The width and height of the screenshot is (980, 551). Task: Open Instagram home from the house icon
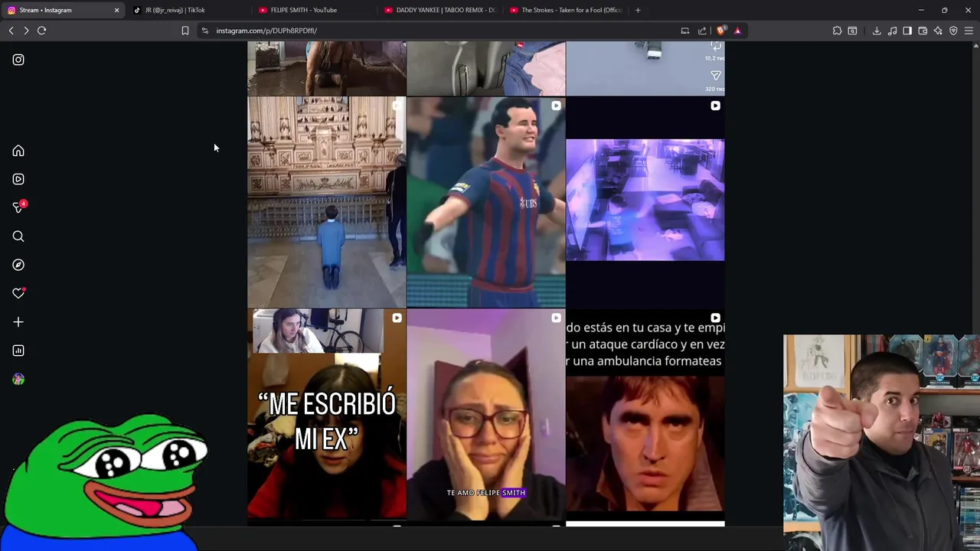[x=18, y=151]
